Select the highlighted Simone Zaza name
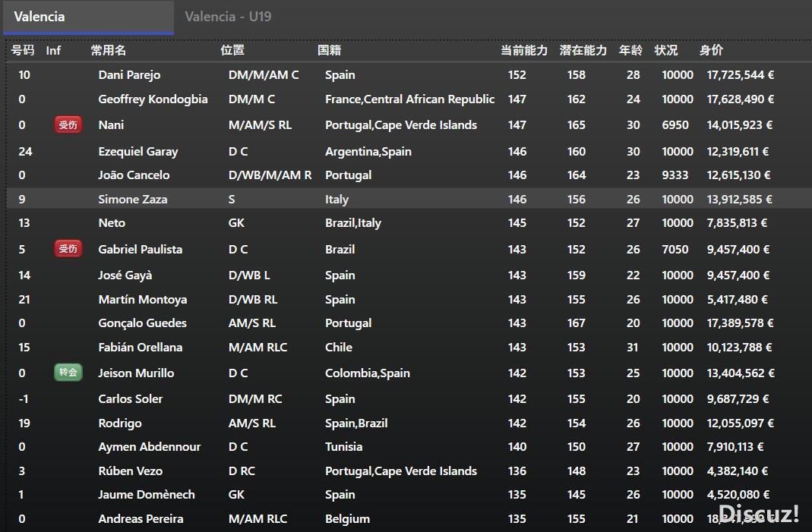The height and width of the screenshot is (532, 812). [133, 200]
